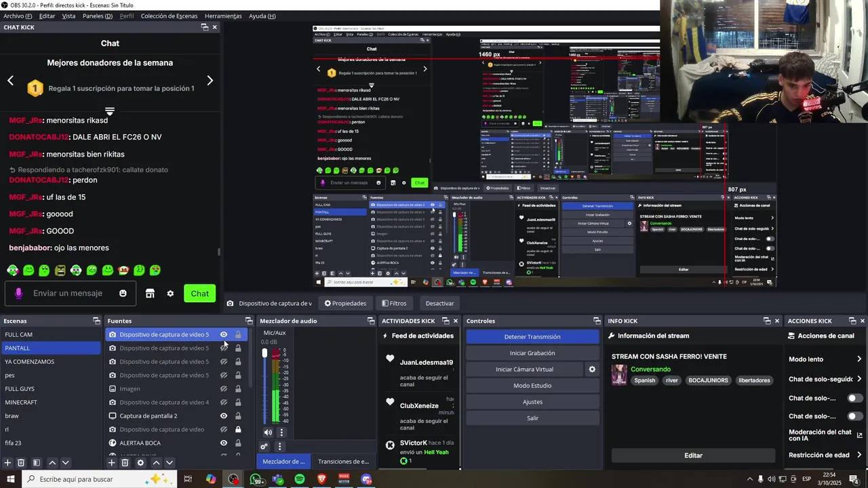The width and height of the screenshot is (868, 488).
Task: Move selected scene down
Action: click(x=65, y=463)
